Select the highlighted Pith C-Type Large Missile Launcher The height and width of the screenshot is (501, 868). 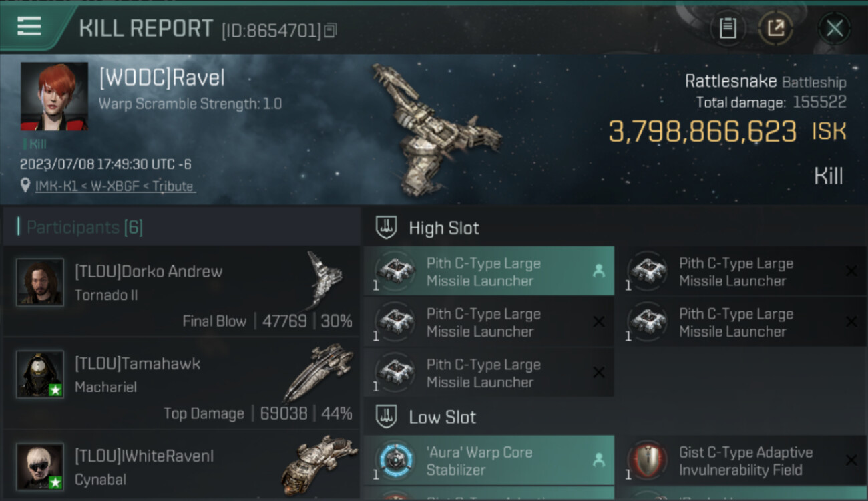tap(489, 271)
